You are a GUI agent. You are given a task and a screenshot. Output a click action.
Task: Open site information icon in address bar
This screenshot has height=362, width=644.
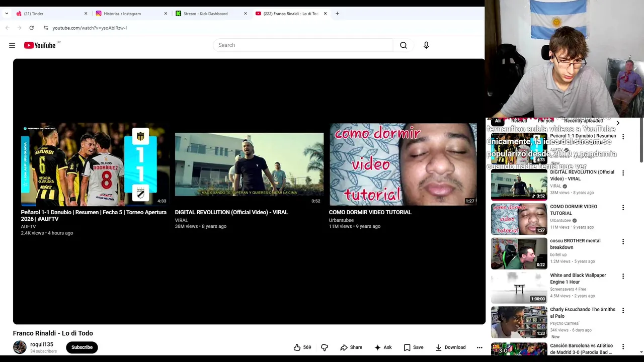coord(46,28)
